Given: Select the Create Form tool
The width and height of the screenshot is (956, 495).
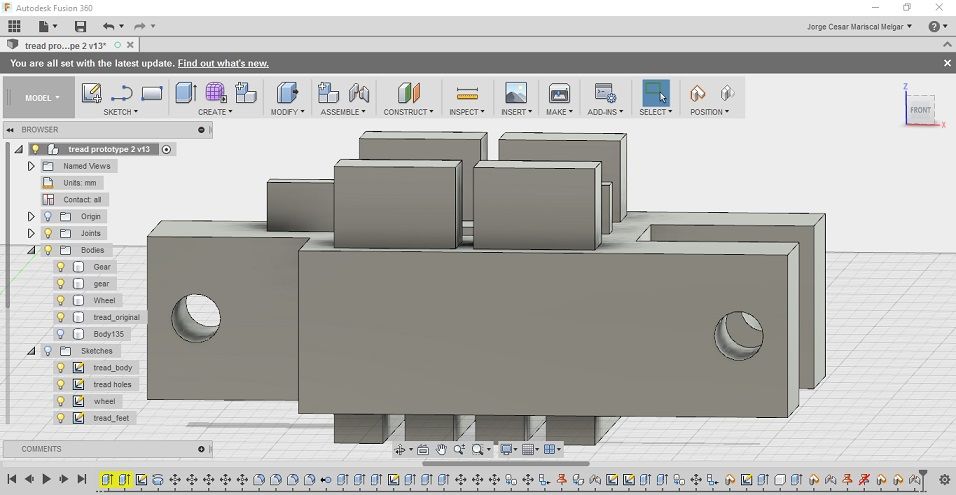Looking at the screenshot, I should tap(215, 93).
